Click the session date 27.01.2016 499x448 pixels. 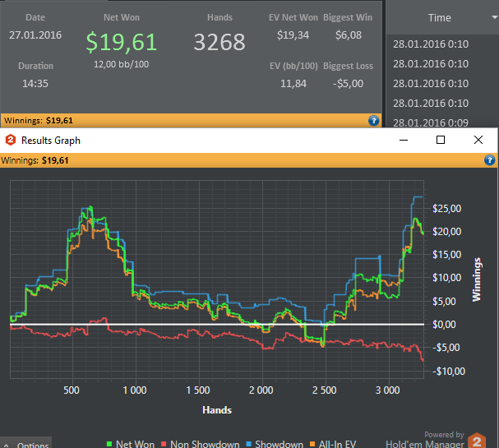tap(35, 35)
